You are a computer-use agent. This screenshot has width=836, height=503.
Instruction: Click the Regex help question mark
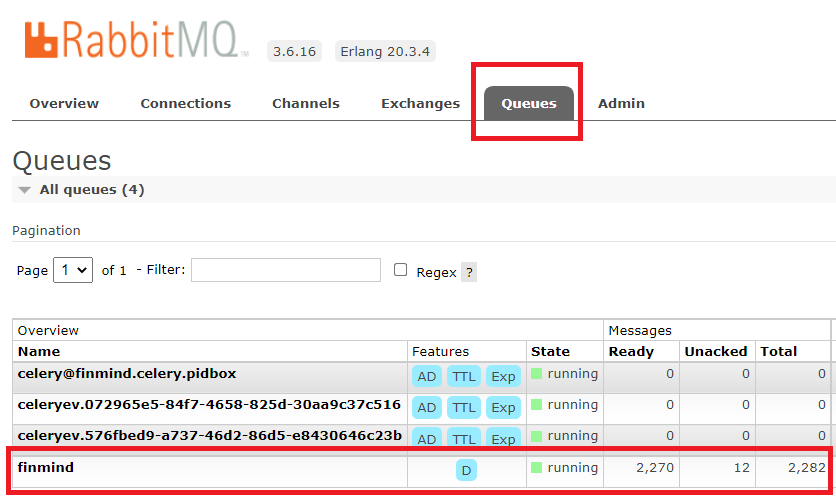469,272
